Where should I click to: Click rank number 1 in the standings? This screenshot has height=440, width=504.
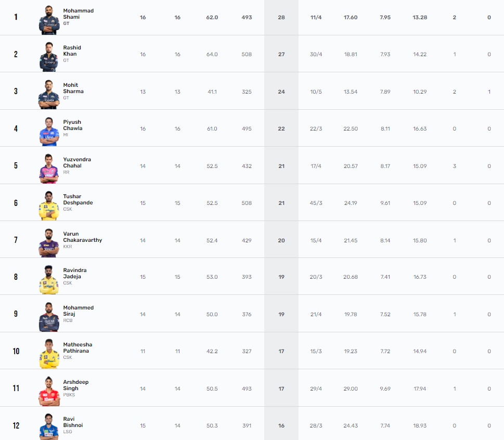point(16,17)
